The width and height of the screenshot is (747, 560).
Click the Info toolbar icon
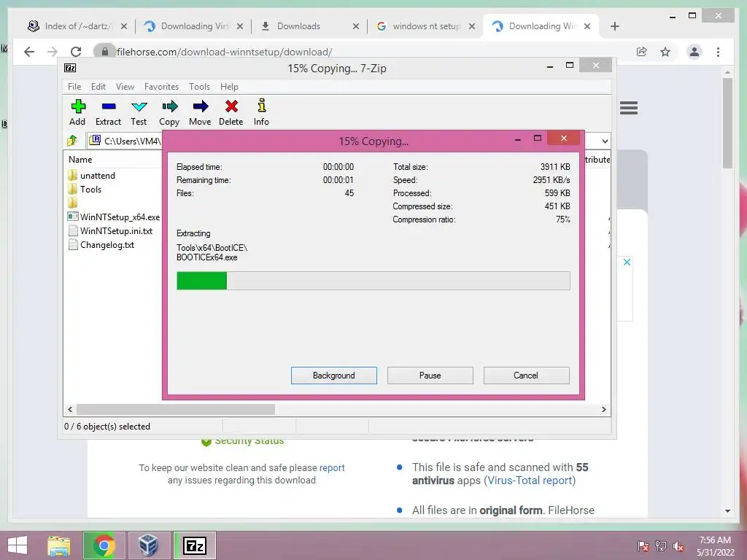pos(261,112)
